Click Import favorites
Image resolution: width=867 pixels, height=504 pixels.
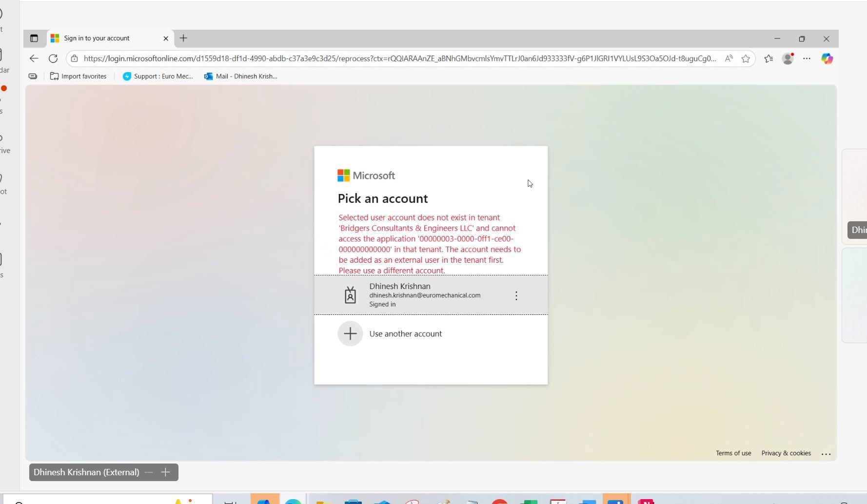click(79, 76)
